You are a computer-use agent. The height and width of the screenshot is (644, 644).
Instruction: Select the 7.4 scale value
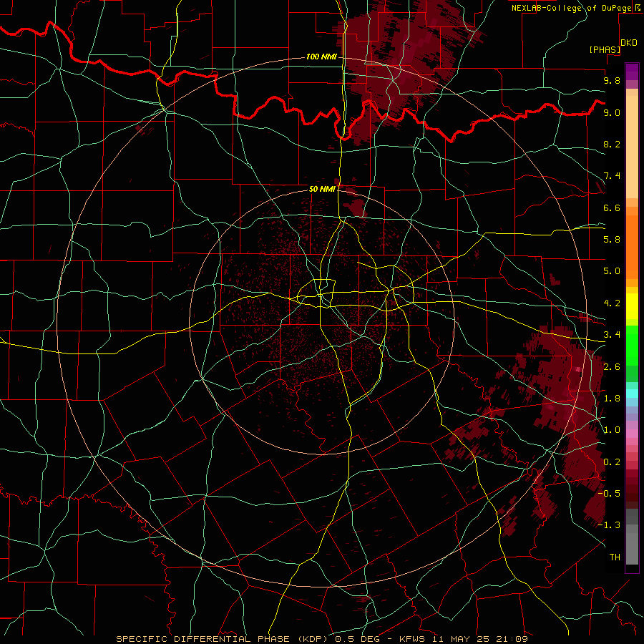pos(612,176)
